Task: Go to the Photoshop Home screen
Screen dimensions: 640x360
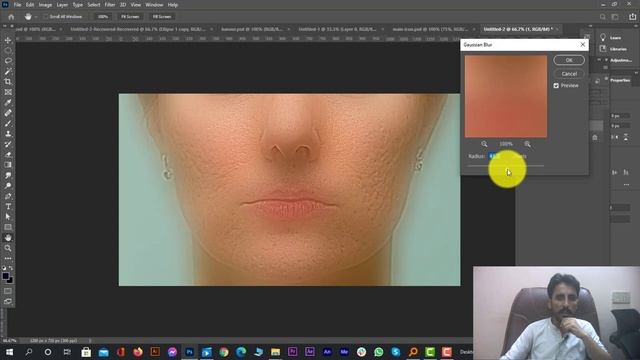Action: [11, 17]
